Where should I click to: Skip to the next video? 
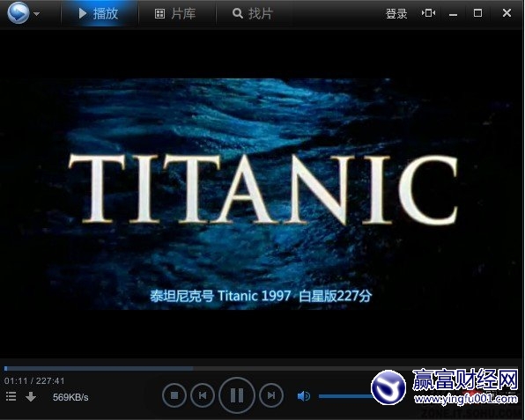click(271, 396)
